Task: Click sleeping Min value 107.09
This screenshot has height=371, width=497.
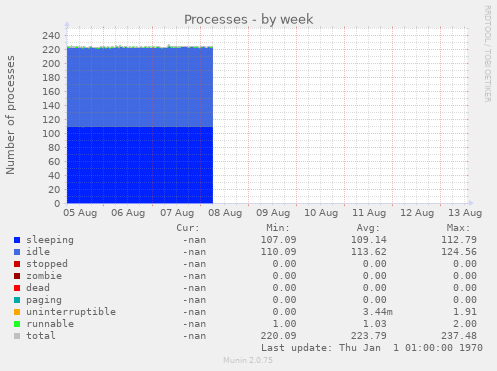Action: click(278, 240)
